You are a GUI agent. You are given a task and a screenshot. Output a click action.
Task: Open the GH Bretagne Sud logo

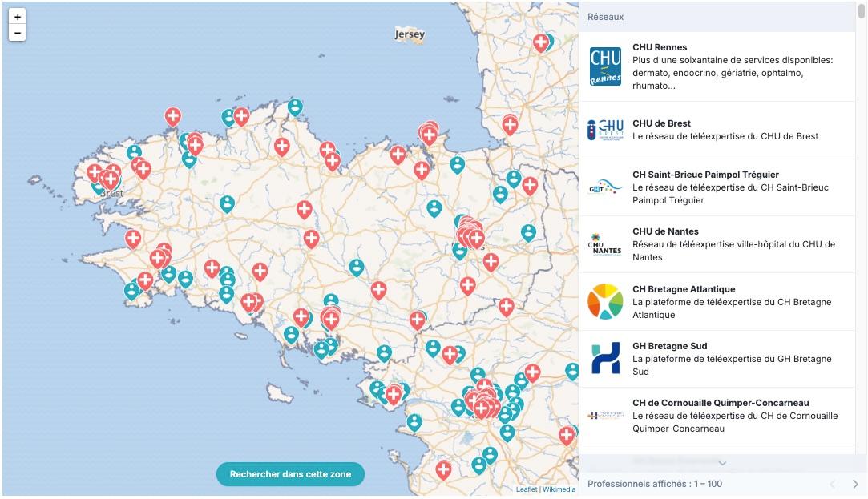(x=605, y=359)
